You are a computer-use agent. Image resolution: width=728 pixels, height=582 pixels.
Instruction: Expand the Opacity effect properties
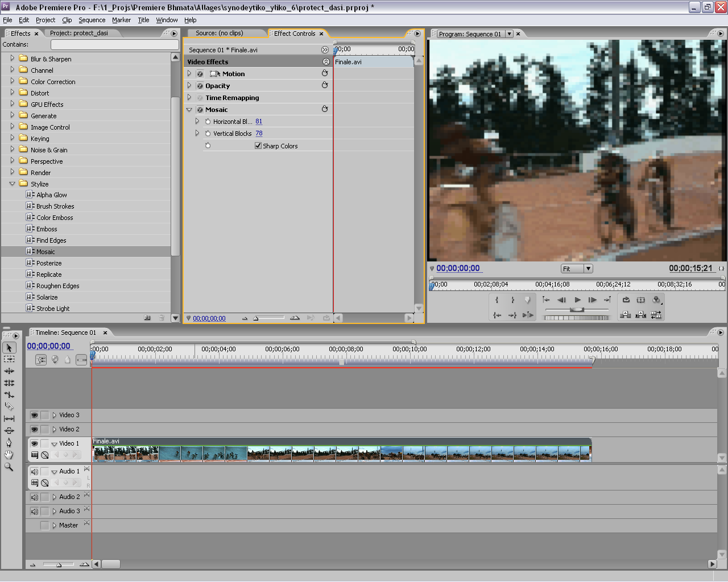189,85
